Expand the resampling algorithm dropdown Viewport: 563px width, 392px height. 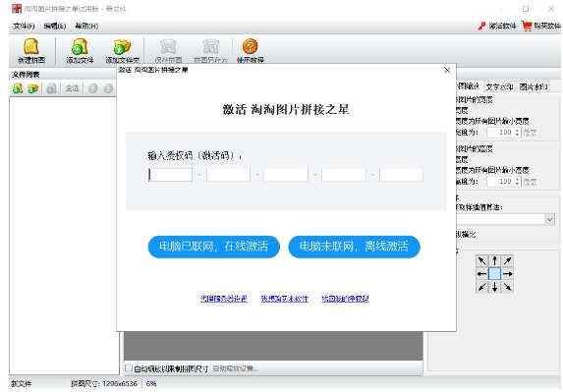point(549,219)
